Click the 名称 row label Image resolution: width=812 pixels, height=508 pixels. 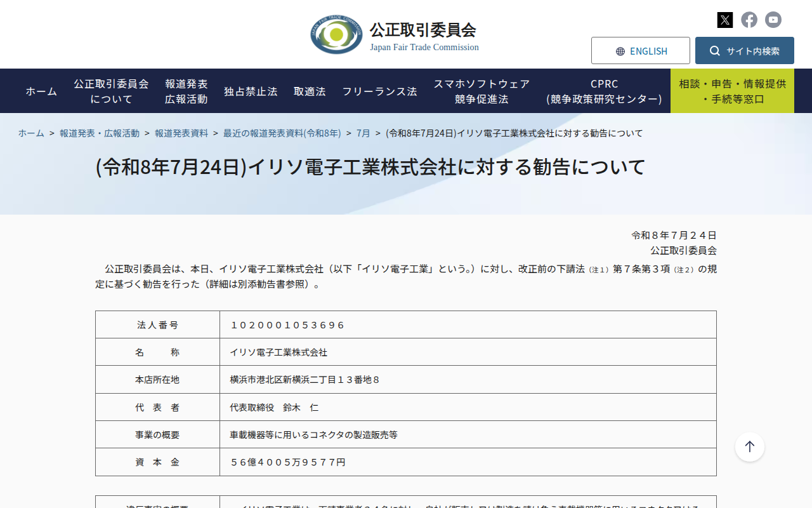coord(157,352)
